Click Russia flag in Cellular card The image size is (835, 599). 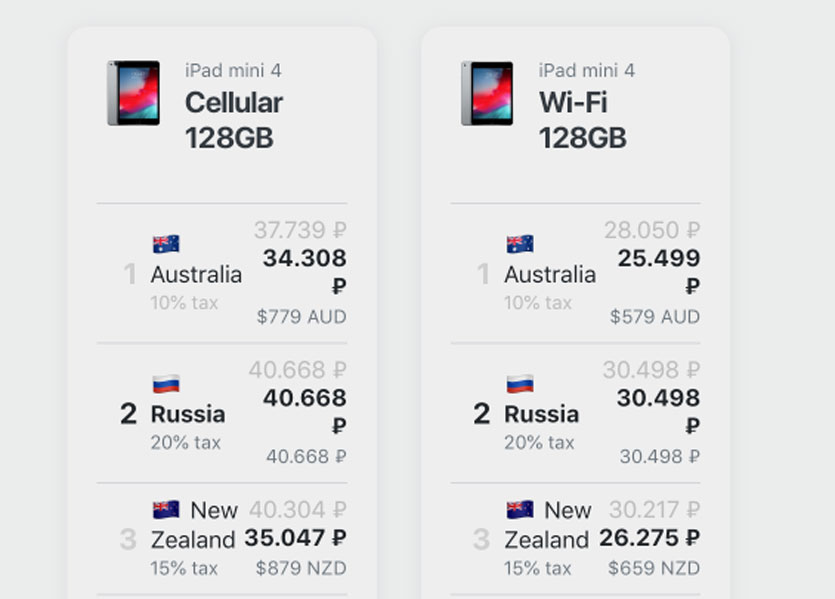click(166, 384)
